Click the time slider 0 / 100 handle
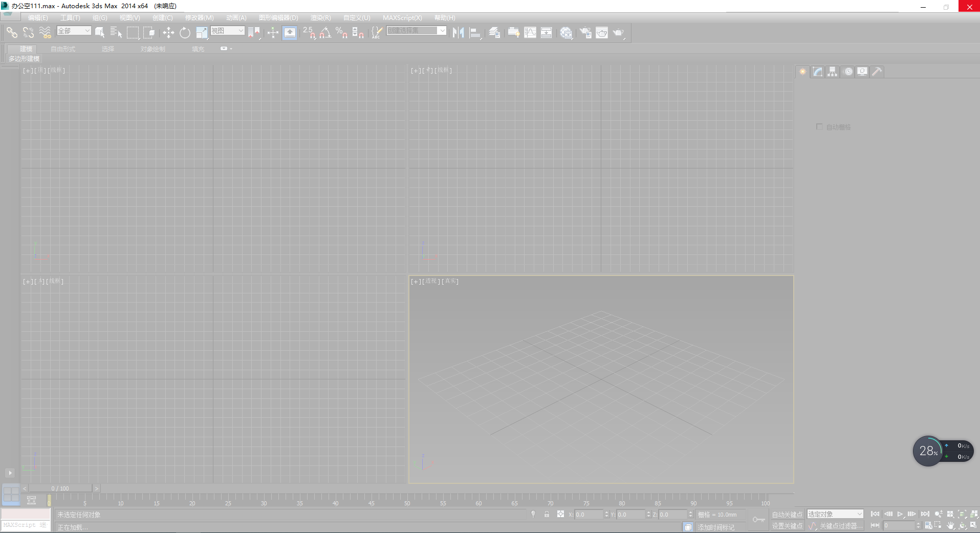This screenshot has width=980, height=533. click(60, 488)
